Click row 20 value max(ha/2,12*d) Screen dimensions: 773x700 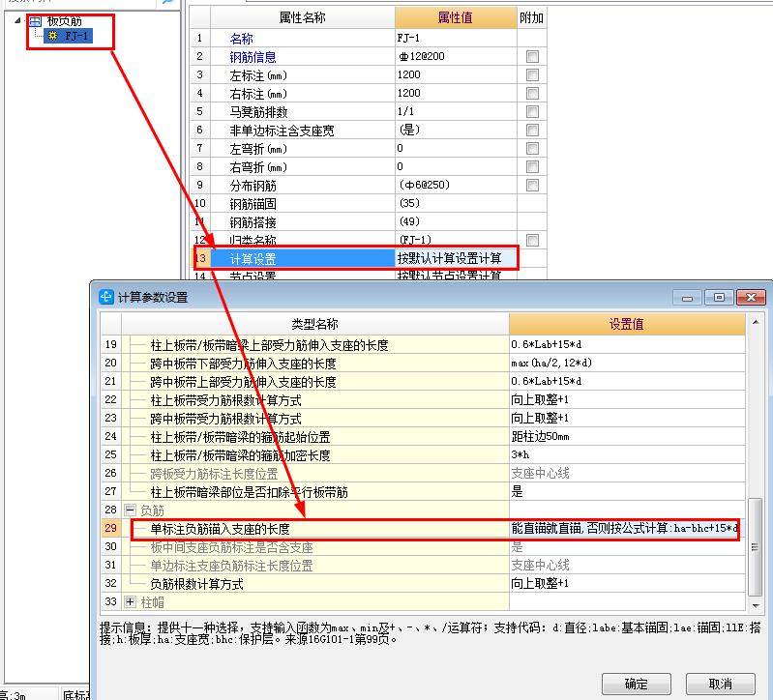pos(627,364)
